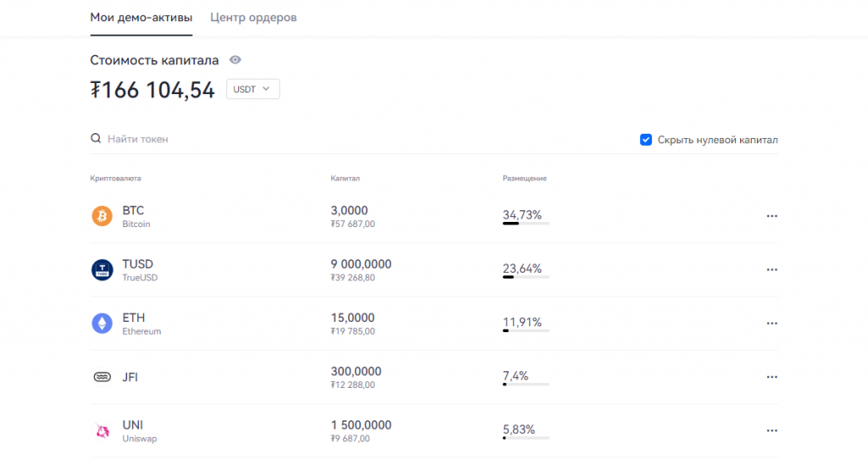This screenshot has height=460, width=868.
Task: Toggle the capital value eye icon
Action: point(236,60)
